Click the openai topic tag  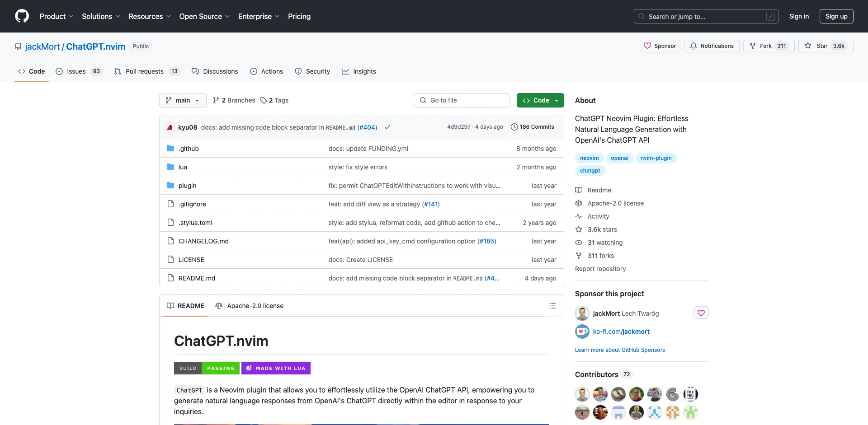[619, 158]
